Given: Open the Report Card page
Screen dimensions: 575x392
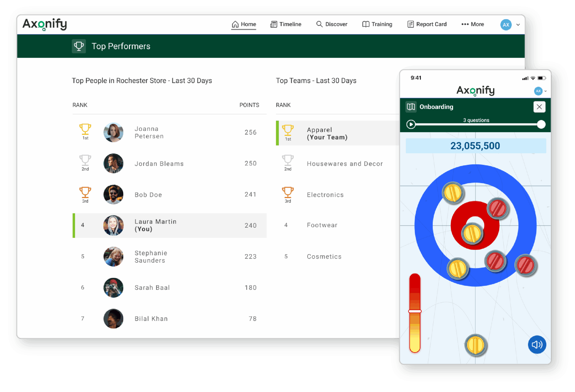Looking at the screenshot, I should click(x=427, y=24).
